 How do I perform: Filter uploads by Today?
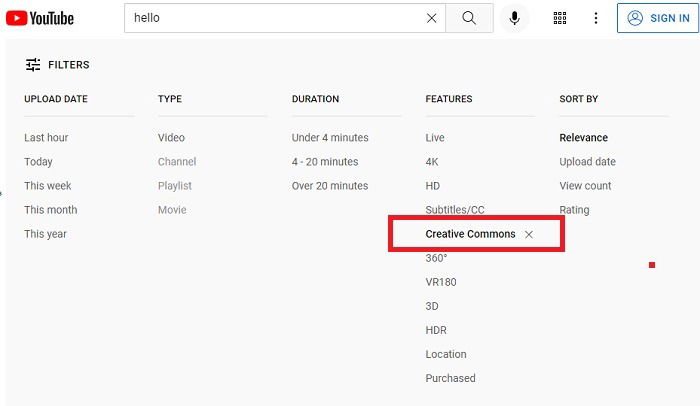tap(38, 162)
